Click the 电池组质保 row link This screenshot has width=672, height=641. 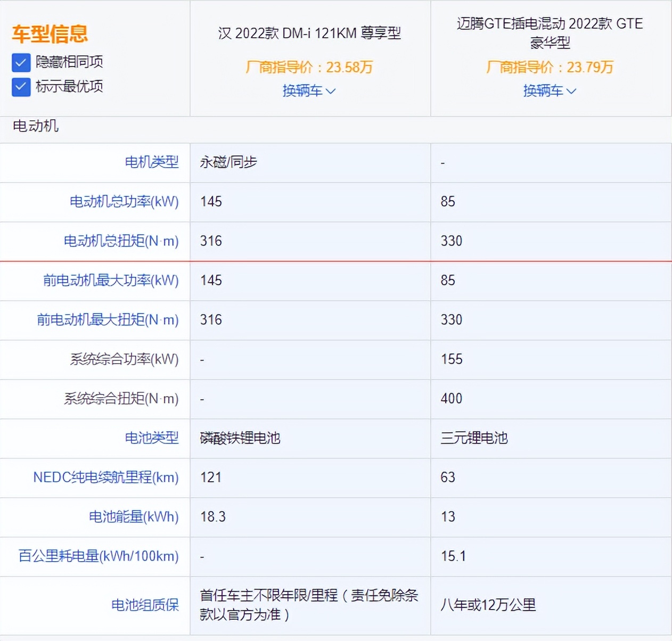(x=145, y=605)
